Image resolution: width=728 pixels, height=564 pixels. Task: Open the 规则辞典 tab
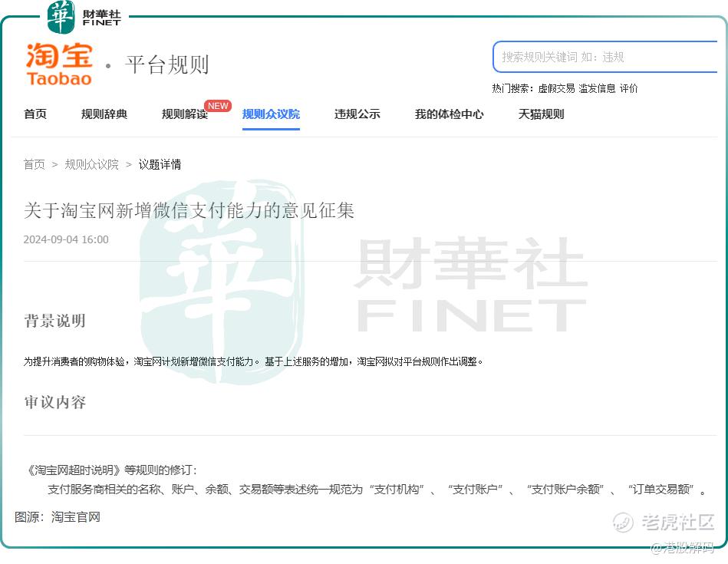(104, 114)
